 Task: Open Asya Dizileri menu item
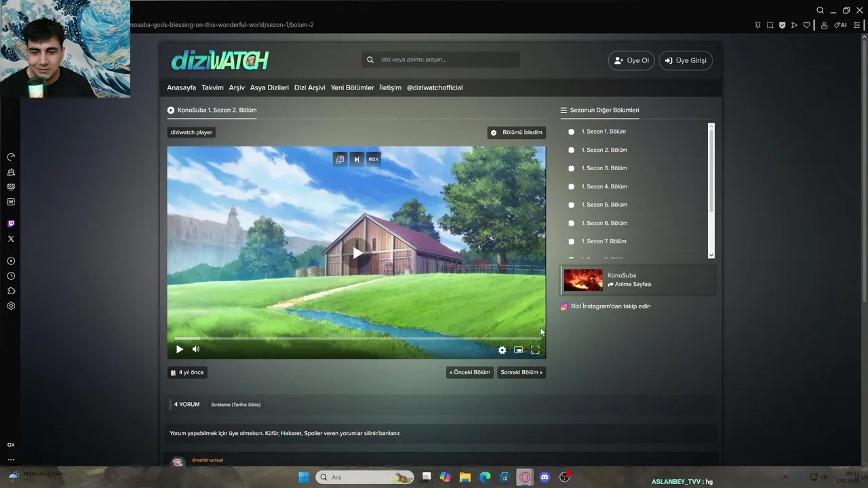(x=269, y=87)
